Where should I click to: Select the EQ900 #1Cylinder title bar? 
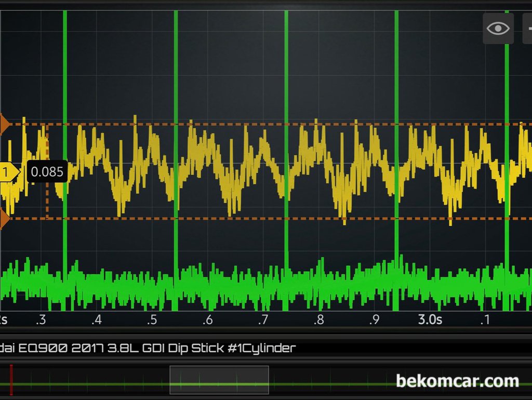(148, 348)
